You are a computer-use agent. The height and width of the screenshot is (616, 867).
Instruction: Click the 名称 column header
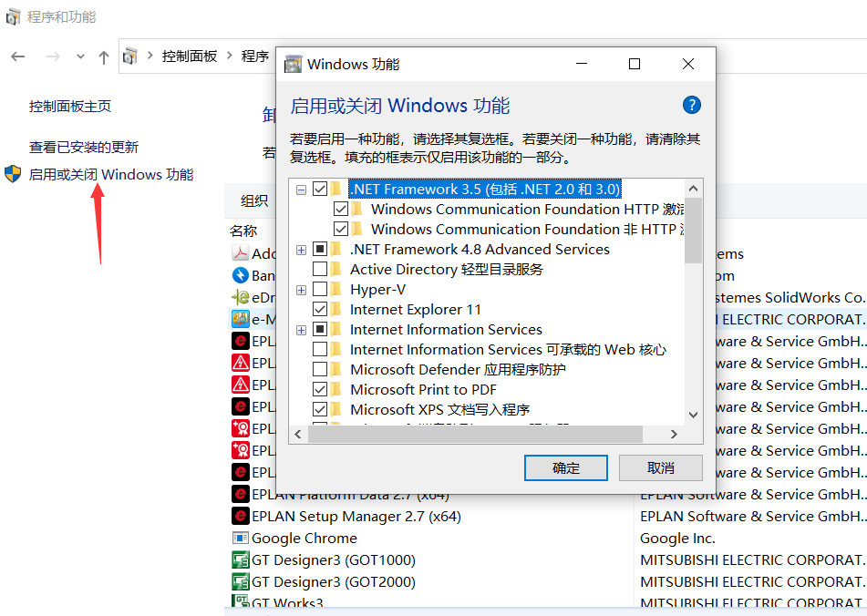(243, 231)
